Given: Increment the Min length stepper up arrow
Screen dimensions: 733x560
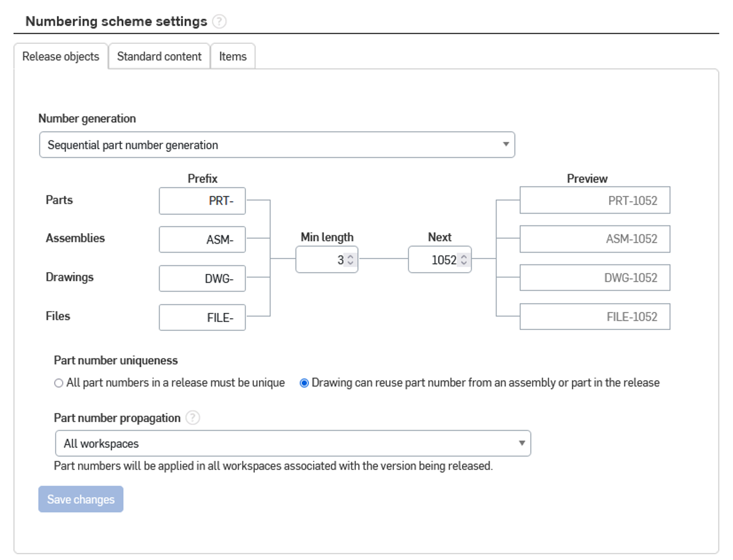Looking at the screenshot, I should click(350, 256).
